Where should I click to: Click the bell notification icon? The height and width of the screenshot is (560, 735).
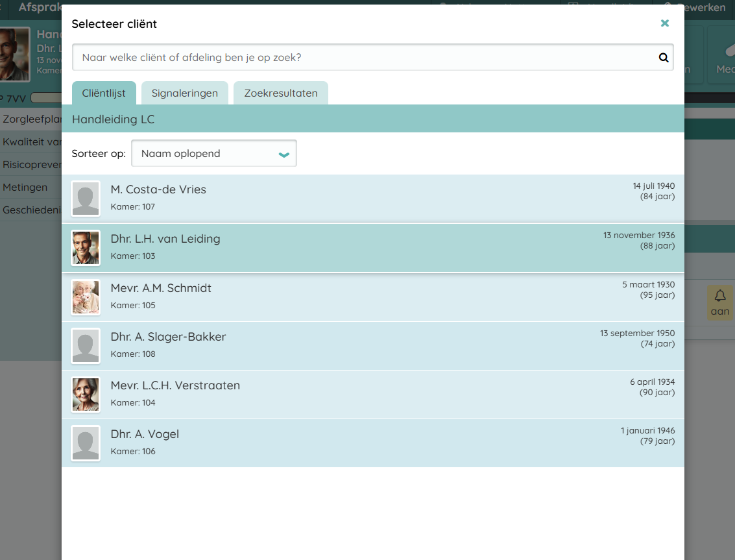pyautogui.click(x=719, y=297)
